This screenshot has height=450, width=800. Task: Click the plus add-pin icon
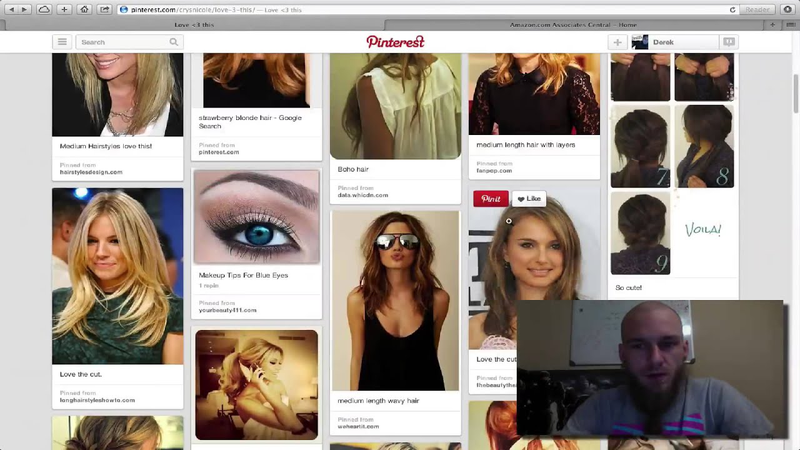[618, 42]
